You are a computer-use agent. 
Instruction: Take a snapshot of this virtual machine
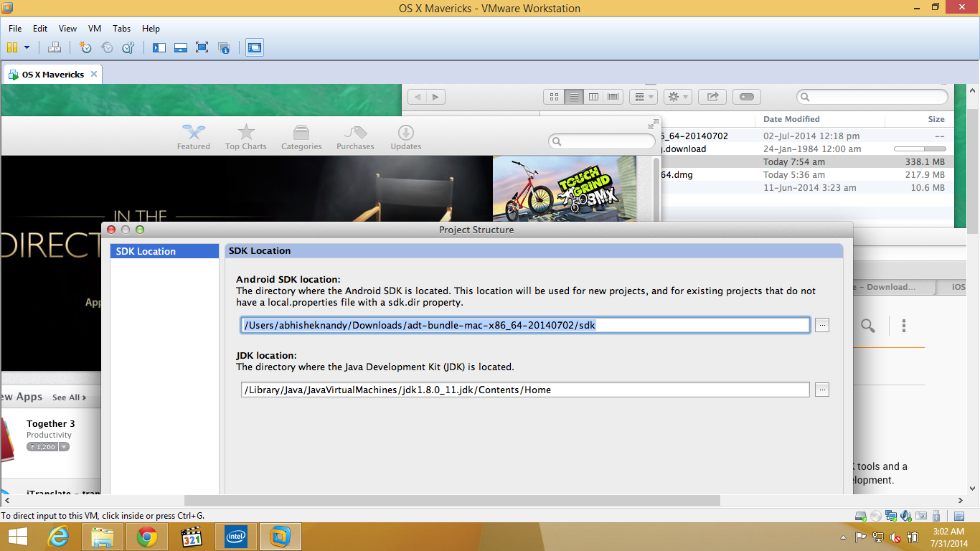click(x=85, y=47)
